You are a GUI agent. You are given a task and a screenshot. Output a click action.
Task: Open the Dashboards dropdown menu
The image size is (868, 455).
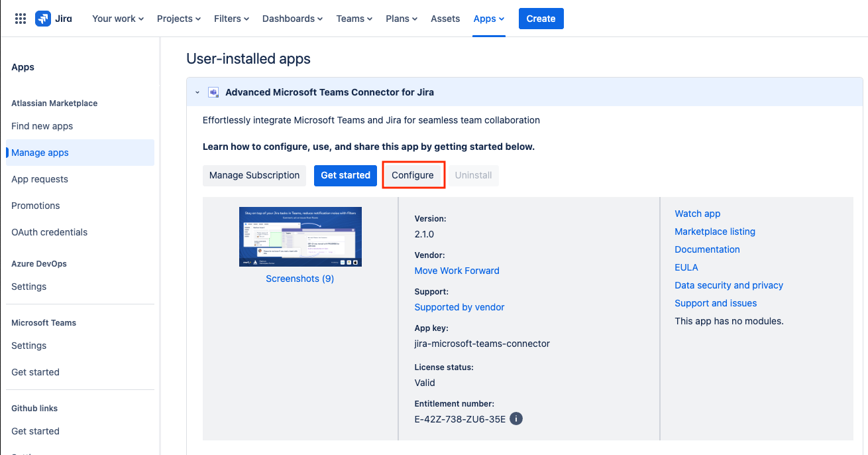coord(292,19)
